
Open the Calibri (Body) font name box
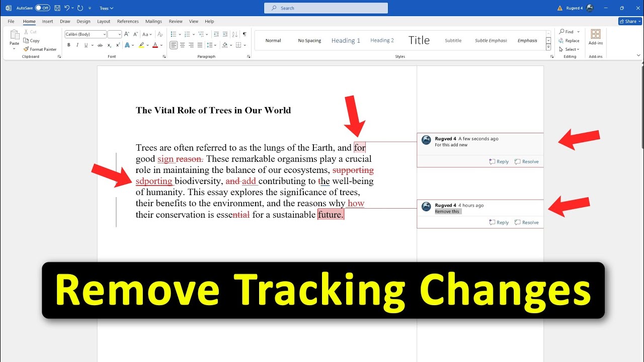[x=86, y=34]
